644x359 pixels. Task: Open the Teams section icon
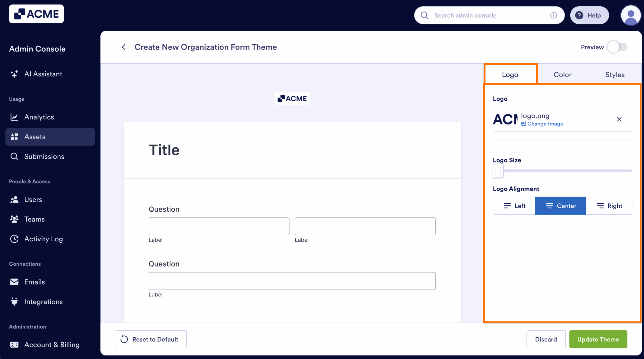(14, 219)
